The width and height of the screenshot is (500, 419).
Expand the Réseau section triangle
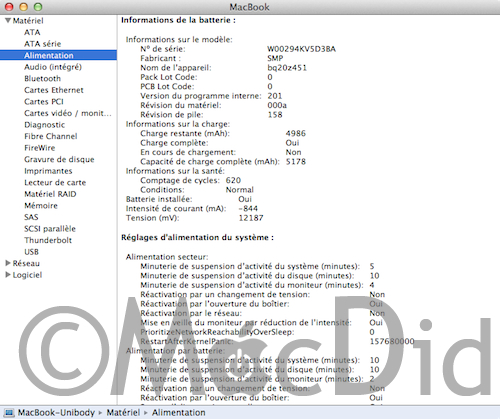(8, 263)
